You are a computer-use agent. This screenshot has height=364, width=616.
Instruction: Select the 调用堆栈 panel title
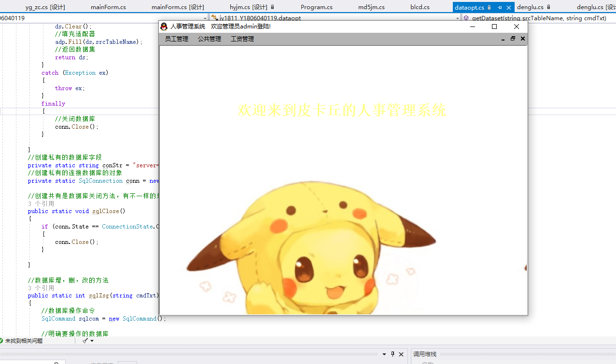pyautogui.click(x=425, y=354)
